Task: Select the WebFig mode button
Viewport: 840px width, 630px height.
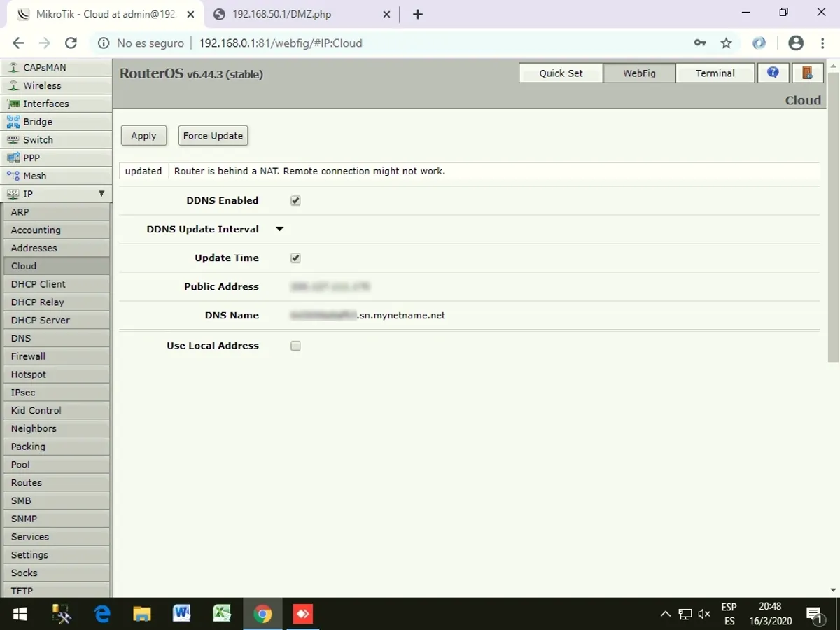Action: (x=639, y=73)
